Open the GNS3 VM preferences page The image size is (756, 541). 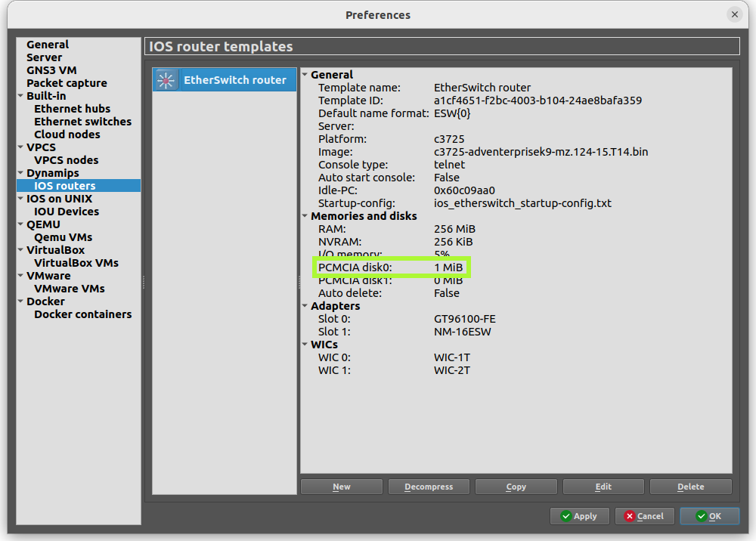[x=51, y=70]
